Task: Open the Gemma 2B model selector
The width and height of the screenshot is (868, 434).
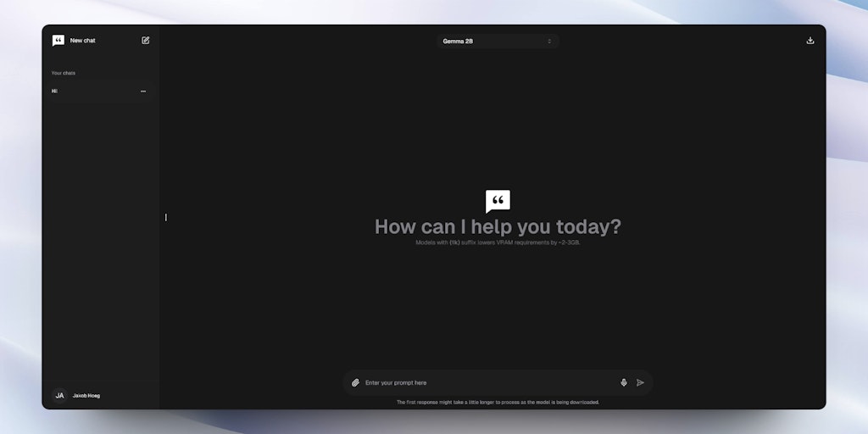Action: coord(498,41)
